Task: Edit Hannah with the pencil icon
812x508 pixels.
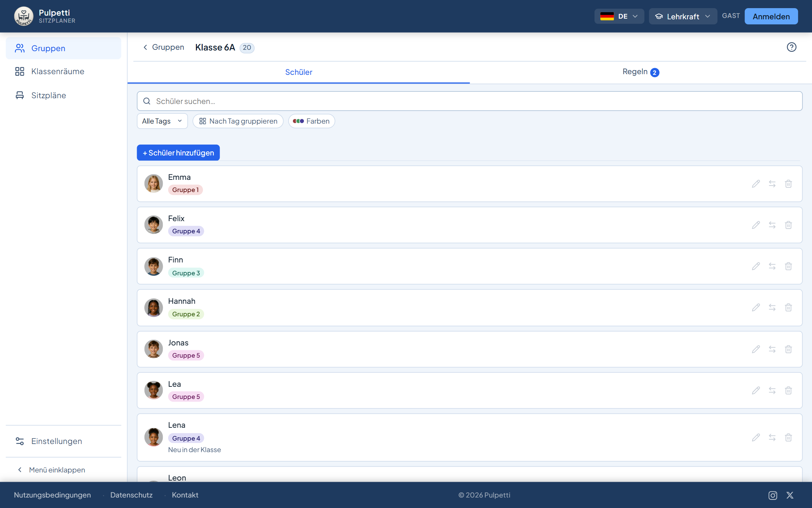Action: [x=756, y=308]
